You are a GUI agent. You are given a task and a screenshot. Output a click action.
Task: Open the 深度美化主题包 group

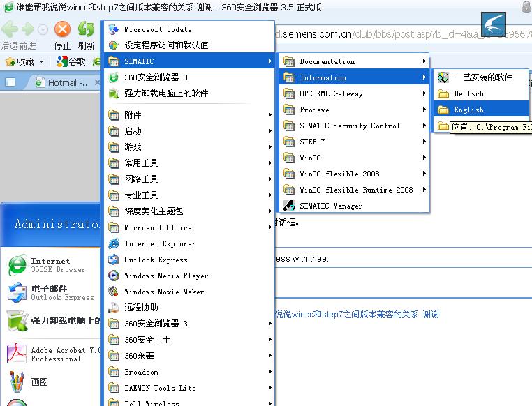click(x=189, y=211)
